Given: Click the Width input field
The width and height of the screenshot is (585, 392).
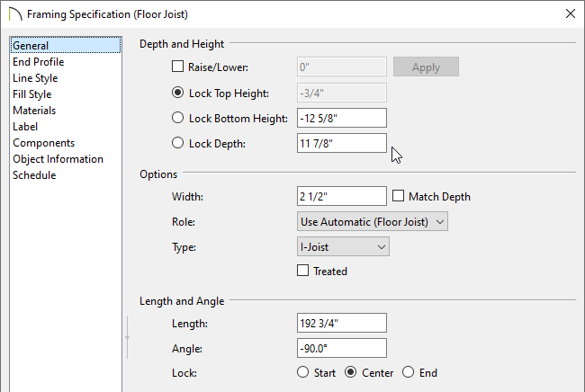Looking at the screenshot, I should tap(342, 196).
